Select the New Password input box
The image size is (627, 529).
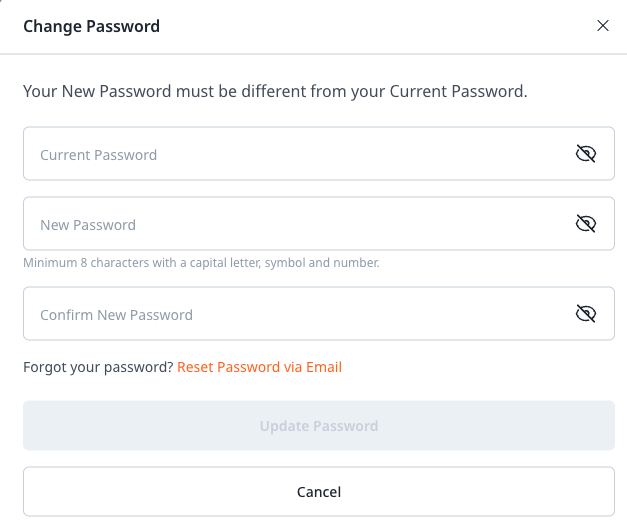coord(319,224)
